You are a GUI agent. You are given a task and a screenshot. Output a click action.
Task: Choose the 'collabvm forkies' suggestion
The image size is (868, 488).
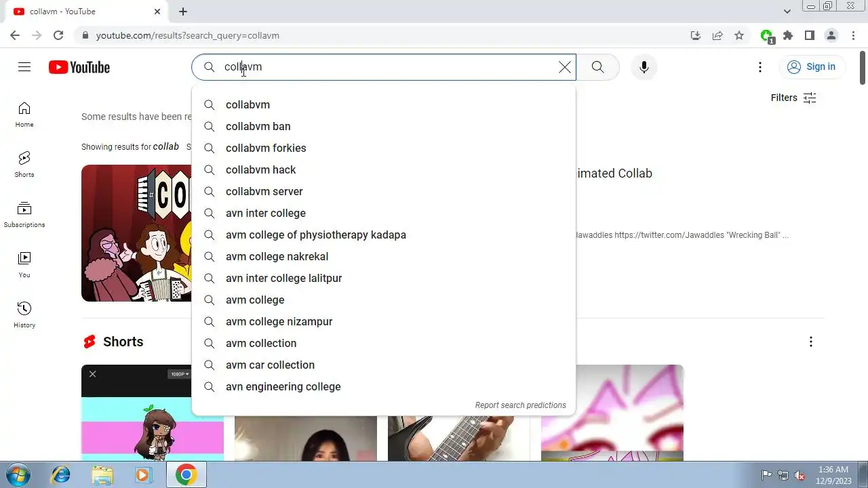(384, 148)
